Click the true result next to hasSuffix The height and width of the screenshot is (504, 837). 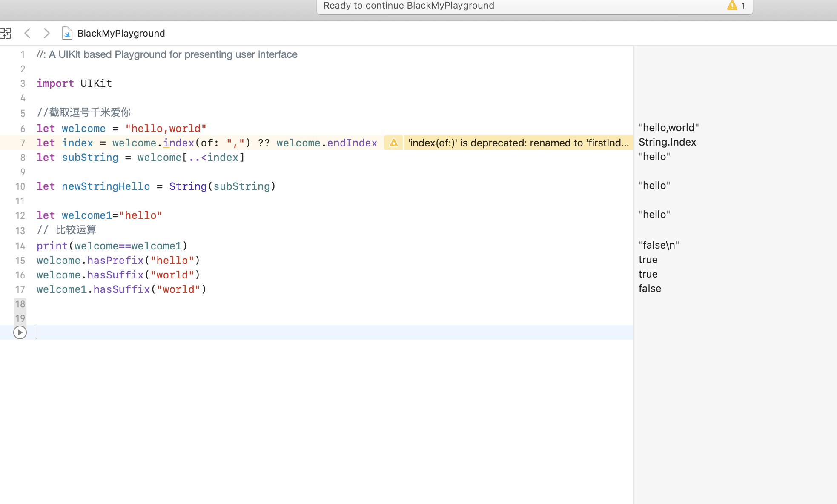[x=648, y=274]
